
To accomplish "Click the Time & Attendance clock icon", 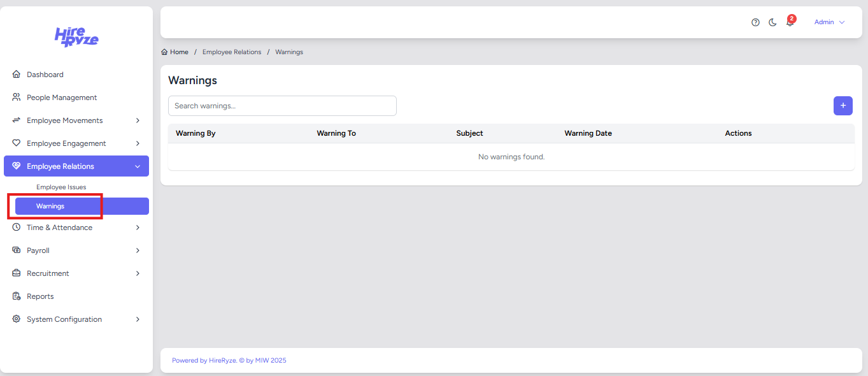I will (17, 228).
